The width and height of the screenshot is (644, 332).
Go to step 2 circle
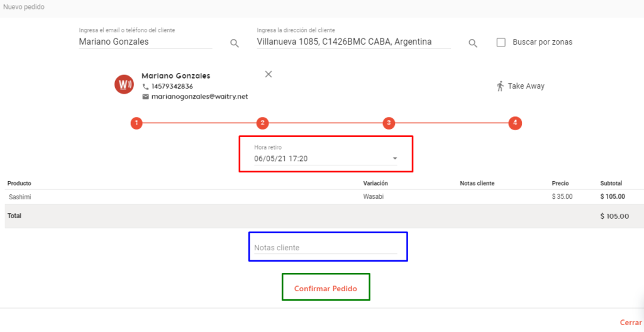click(262, 123)
